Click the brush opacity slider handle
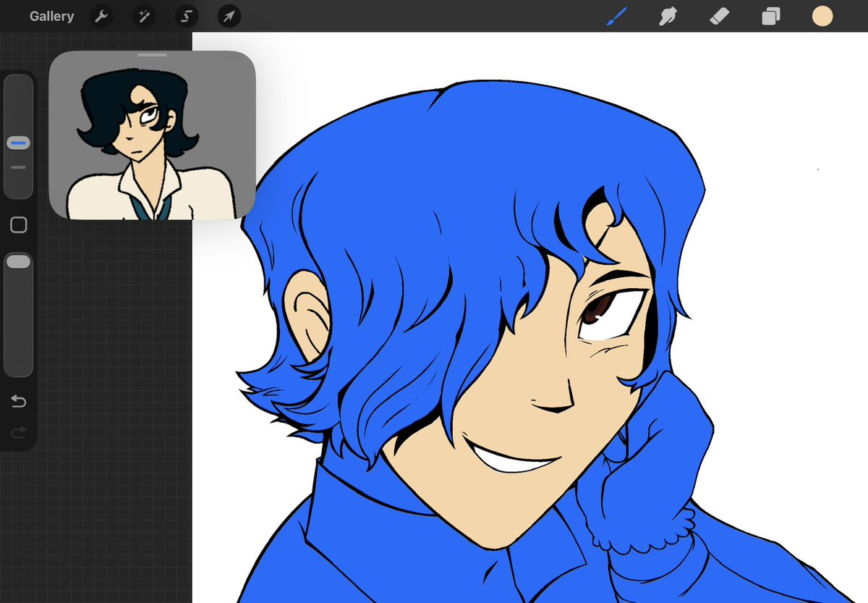Viewport: 868px width, 603px height. pos(18,261)
